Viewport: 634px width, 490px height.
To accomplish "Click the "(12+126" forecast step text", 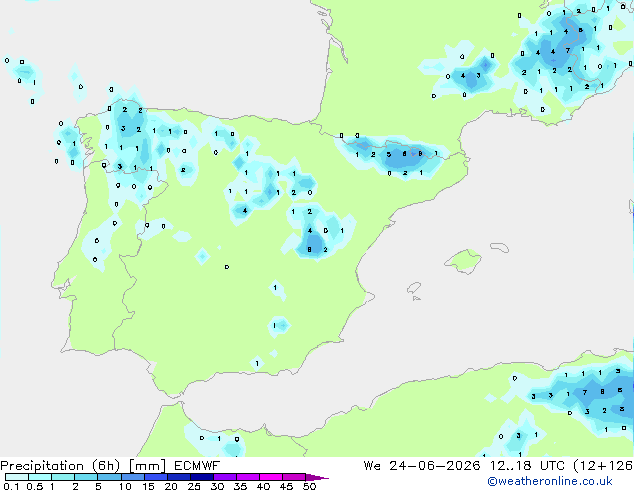I will coord(603,466).
